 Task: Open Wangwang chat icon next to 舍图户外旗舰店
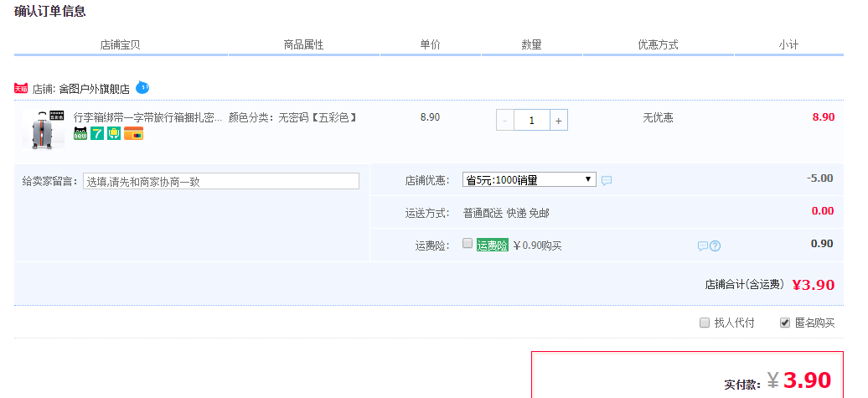point(142,87)
